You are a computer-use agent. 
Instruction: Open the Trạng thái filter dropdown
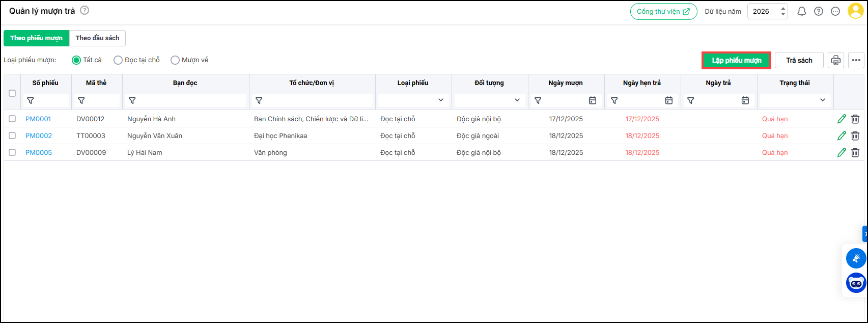point(822,100)
